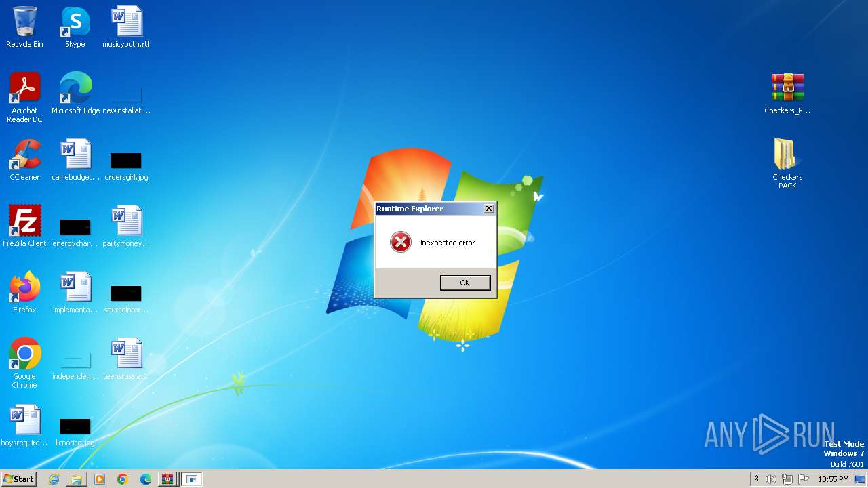868x488 pixels.
Task: Select boysrequire... Word document
Action: coord(24,426)
